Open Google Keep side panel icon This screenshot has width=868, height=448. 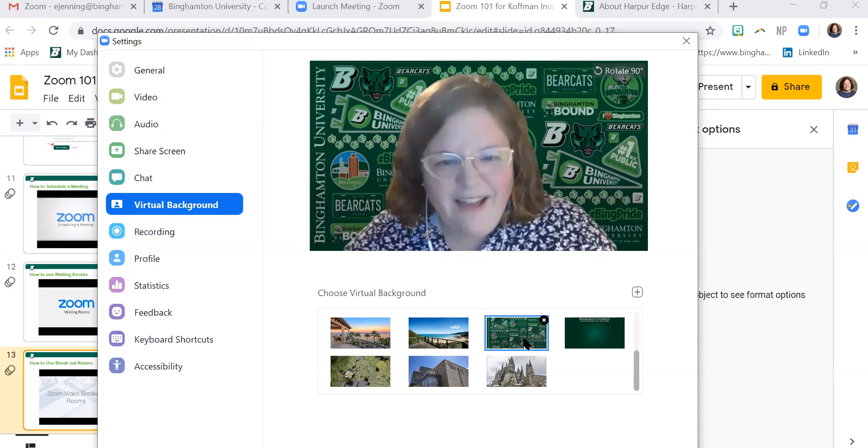852,167
